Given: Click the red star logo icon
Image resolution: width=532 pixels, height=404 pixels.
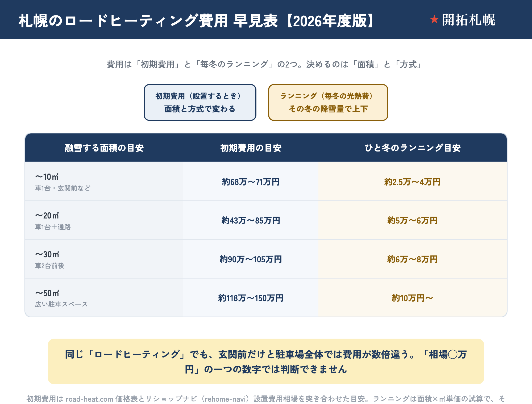Looking at the screenshot, I should tap(434, 19).
